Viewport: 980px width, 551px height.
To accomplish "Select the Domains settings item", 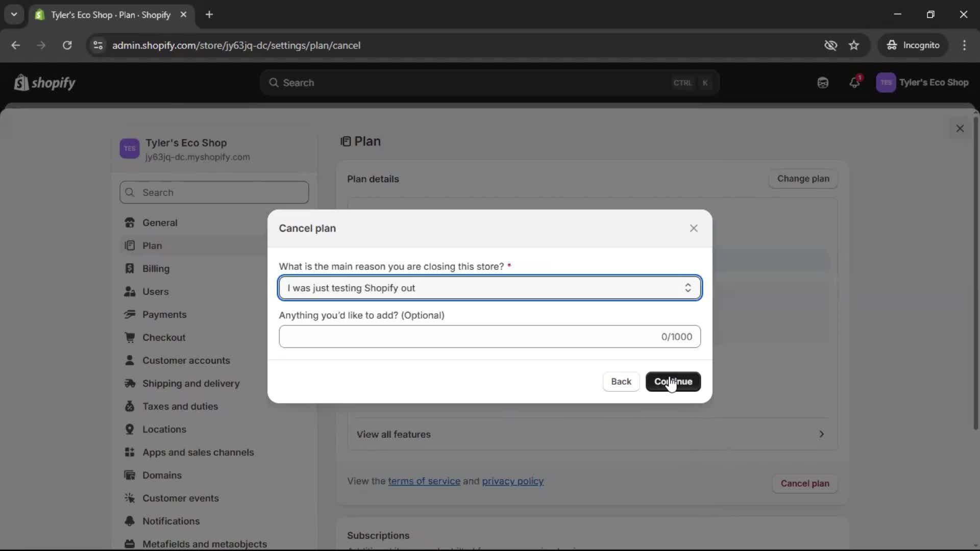I will point(162,475).
